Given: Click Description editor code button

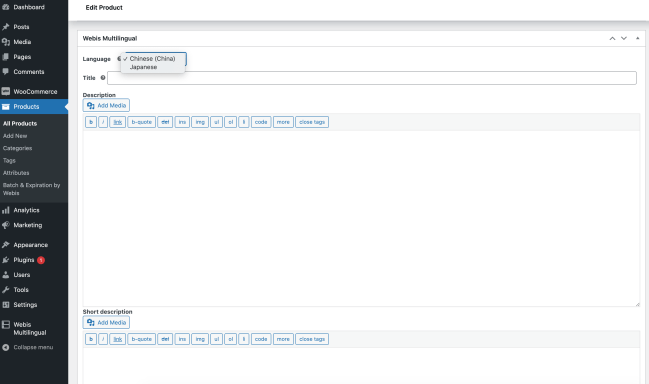Looking at the screenshot, I should tap(261, 122).
